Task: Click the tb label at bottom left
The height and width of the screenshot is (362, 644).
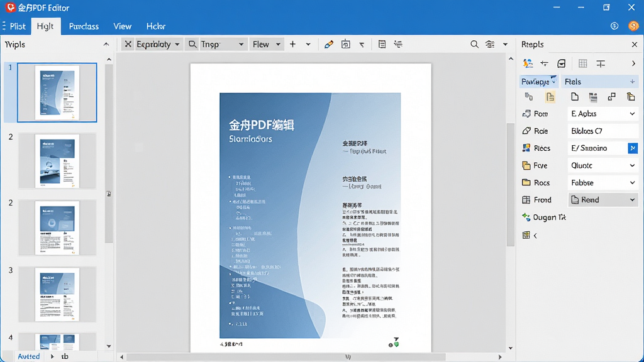Action: coord(65,356)
